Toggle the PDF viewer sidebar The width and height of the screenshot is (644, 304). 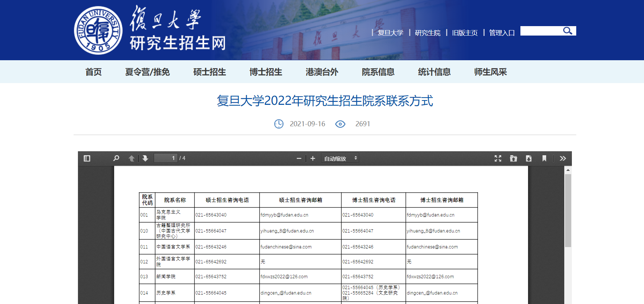(87, 159)
